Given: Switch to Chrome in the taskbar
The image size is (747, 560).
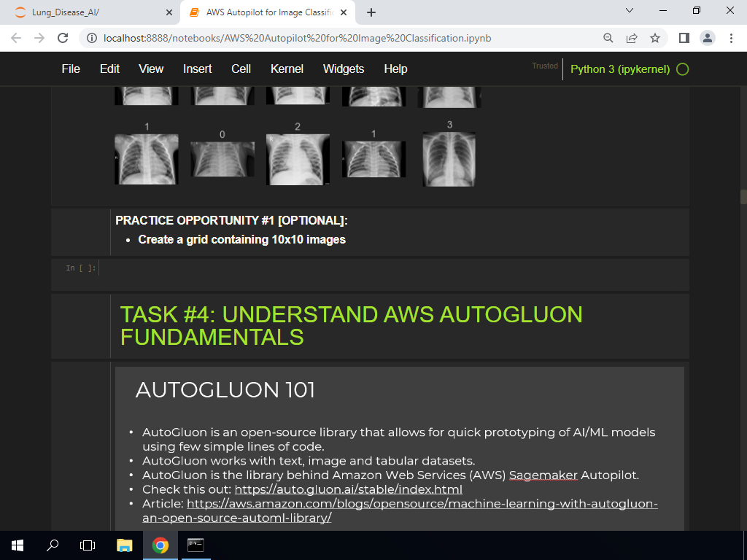Looking at the screenshot, I should [160, 545].
